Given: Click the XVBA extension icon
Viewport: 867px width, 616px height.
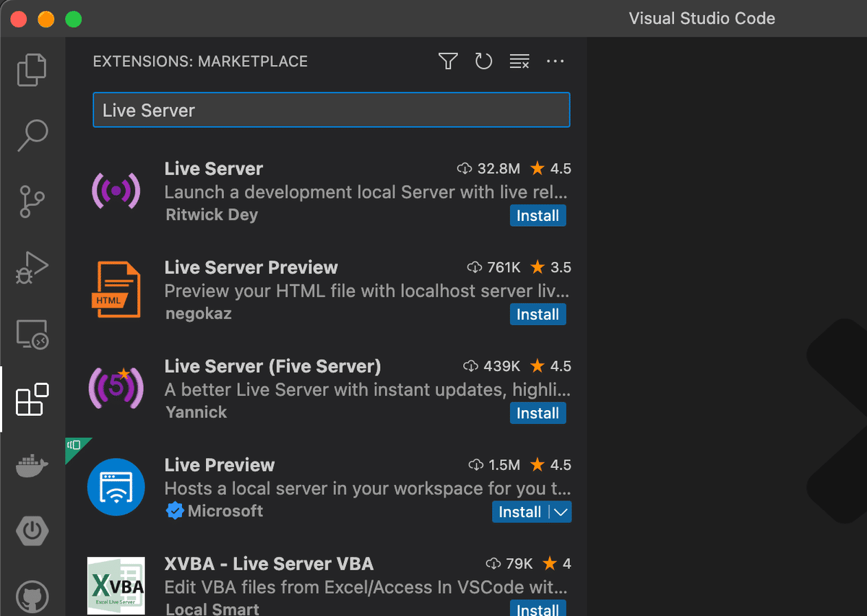Looking at the screenshot, I should pyautogui.click(x=116, y=586).
